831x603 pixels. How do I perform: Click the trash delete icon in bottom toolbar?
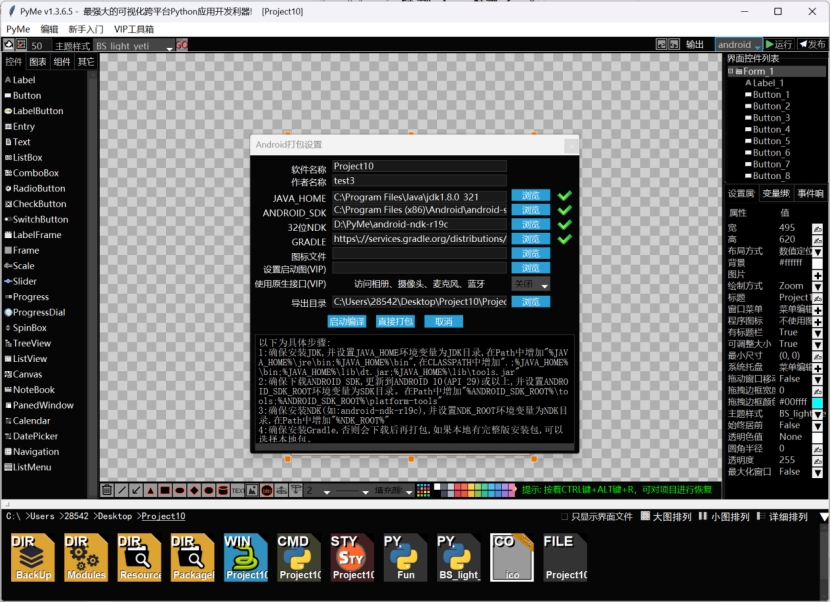pos(107,490)
